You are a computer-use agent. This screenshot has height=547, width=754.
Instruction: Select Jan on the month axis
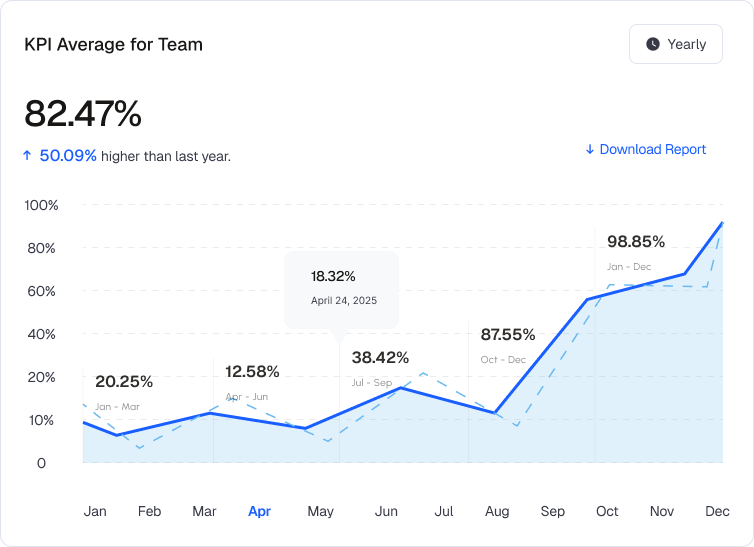point(95,511)
